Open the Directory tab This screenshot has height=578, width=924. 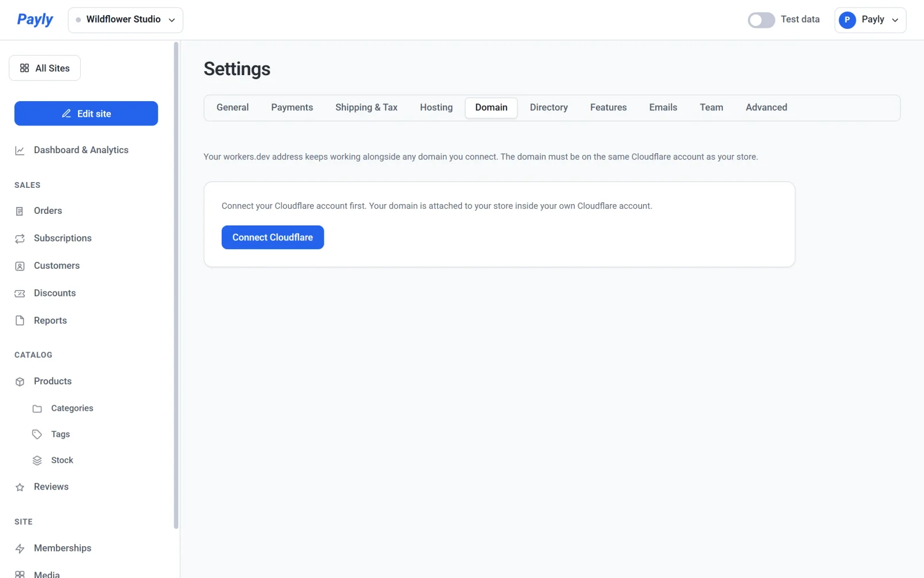click(x=549, y=108)
